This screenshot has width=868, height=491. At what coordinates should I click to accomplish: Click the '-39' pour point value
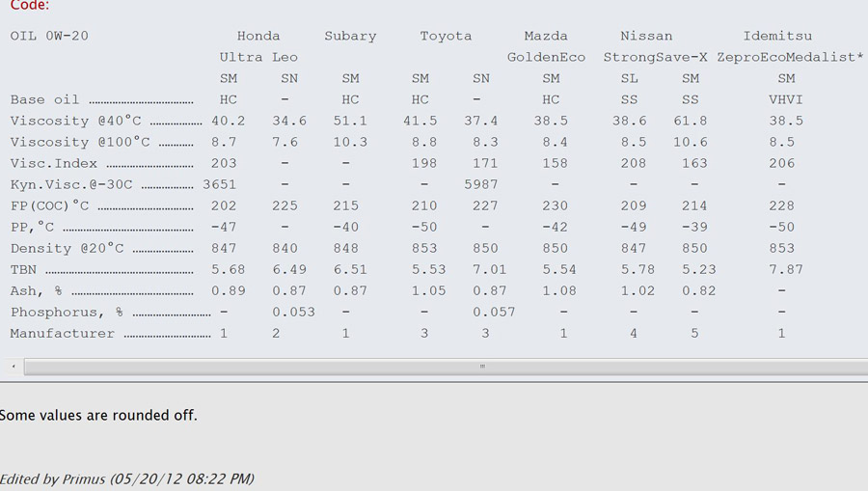694,227
